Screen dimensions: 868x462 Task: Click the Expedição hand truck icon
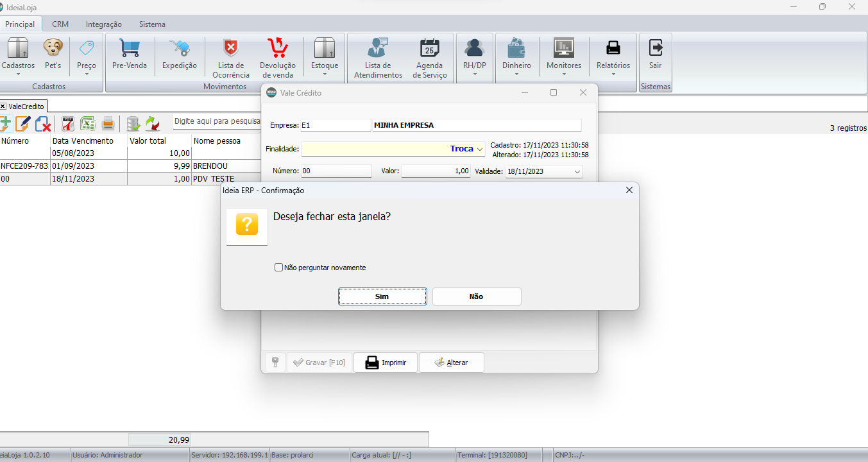[180, 49]
